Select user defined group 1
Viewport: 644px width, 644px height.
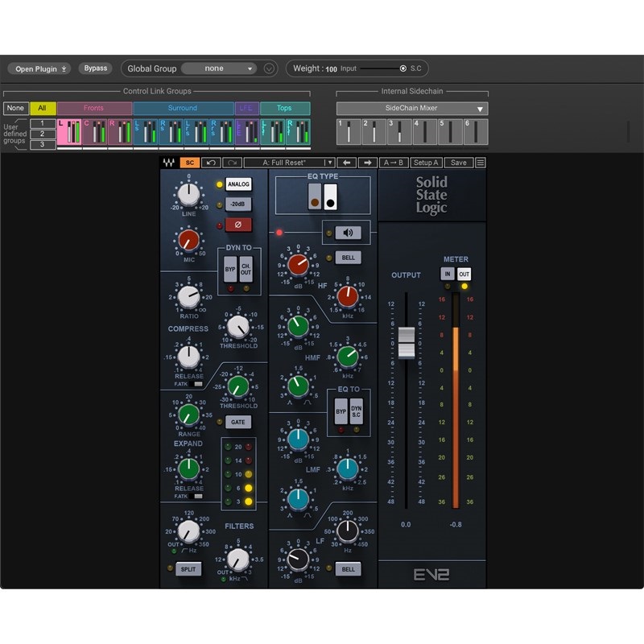tap(43, 123)
